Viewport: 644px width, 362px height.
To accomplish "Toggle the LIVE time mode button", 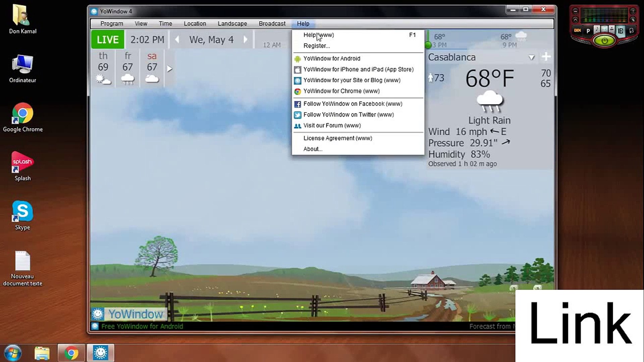I will 108,40.
